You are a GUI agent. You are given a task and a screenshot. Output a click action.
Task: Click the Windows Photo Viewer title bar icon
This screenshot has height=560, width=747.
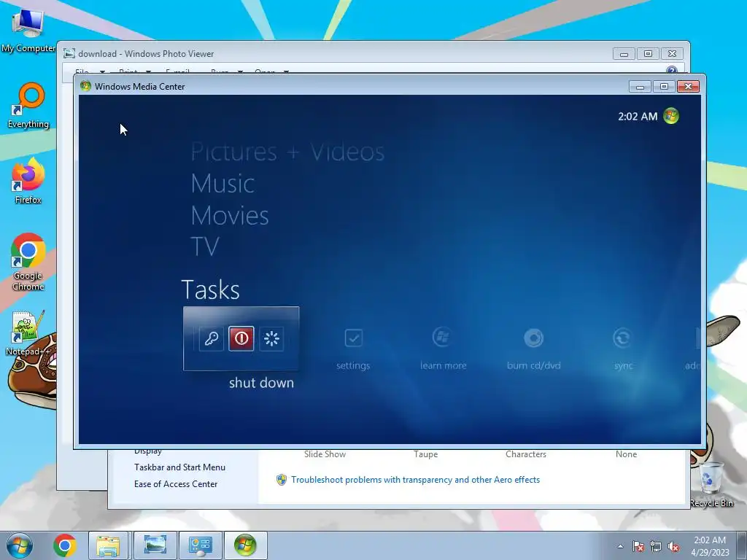69,53
